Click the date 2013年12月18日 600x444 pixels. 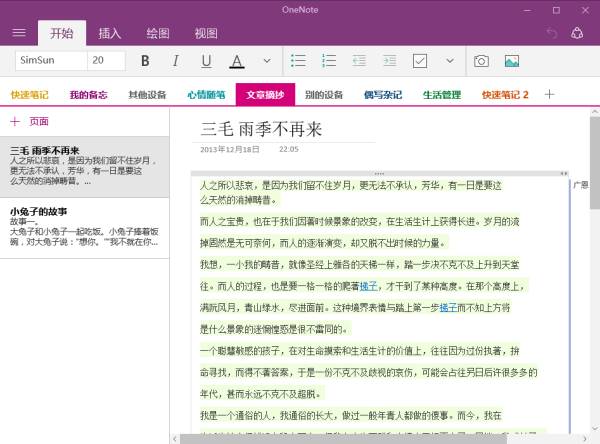coord(230,149)
